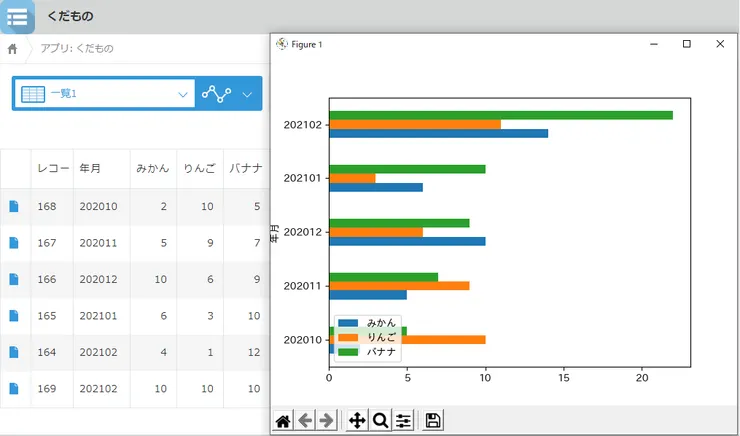Click the Save figure floppy disk icon

coord(433,421)
